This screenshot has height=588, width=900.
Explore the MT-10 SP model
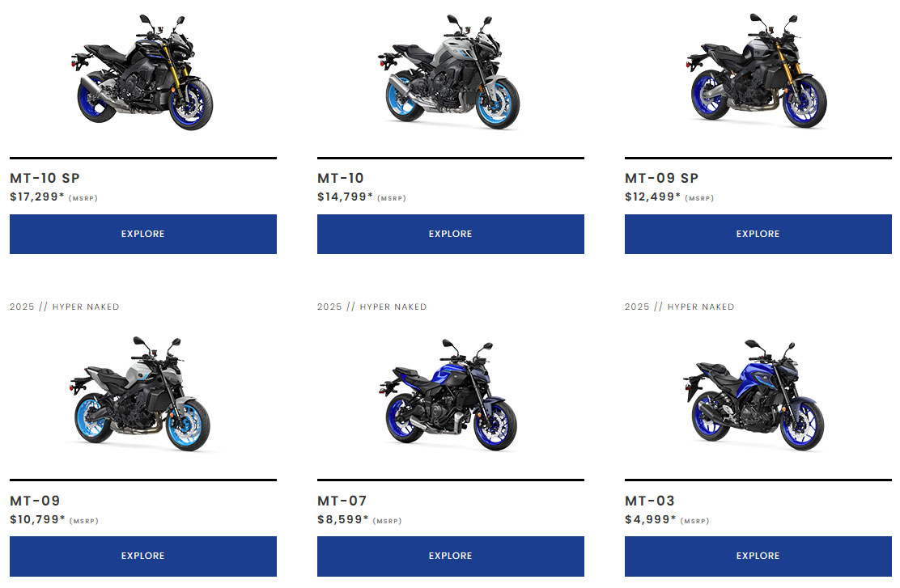(143, 234)
